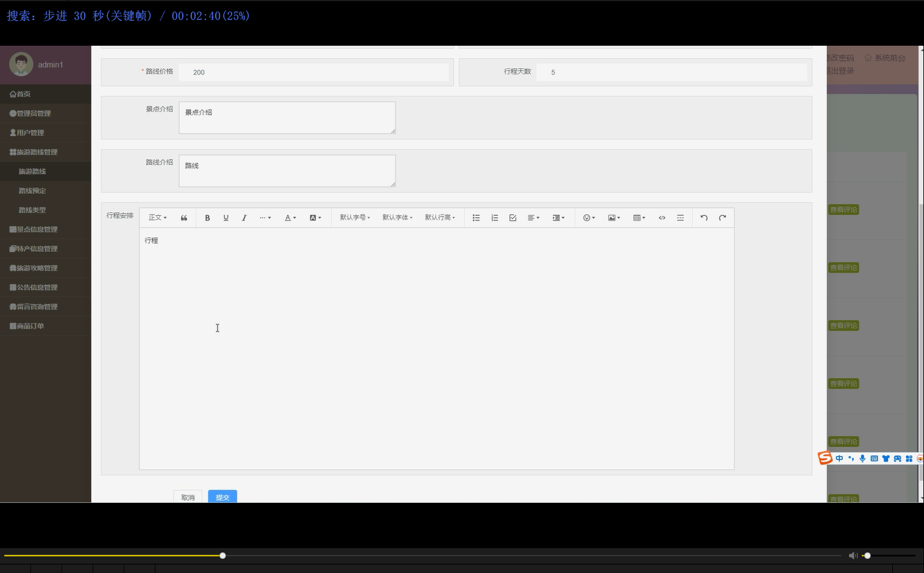Open 管理员管理 sidebar menu
The image size is (924, 573).
click(46, 113)
